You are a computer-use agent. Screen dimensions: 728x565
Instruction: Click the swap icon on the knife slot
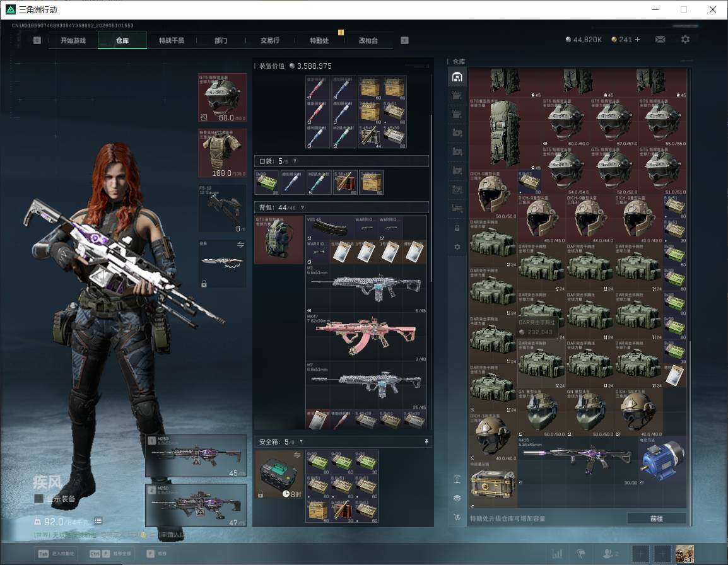tap(240, 245)
